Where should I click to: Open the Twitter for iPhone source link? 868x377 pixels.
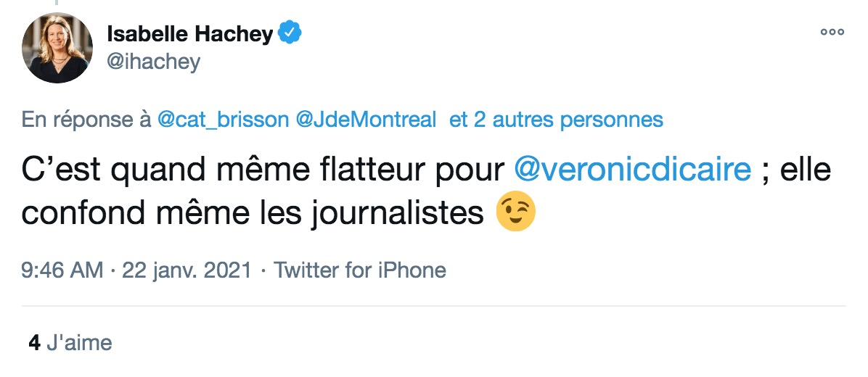pyautogui.click(x=360, y=270)
